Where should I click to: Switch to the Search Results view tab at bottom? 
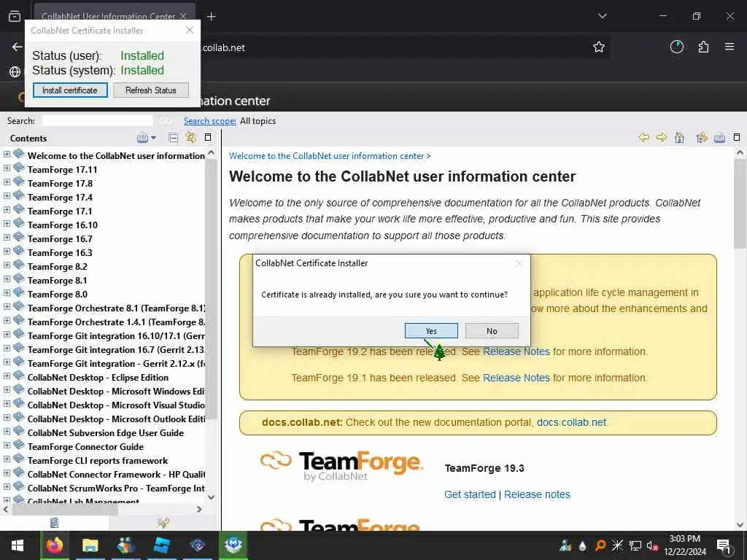(163, 523)
